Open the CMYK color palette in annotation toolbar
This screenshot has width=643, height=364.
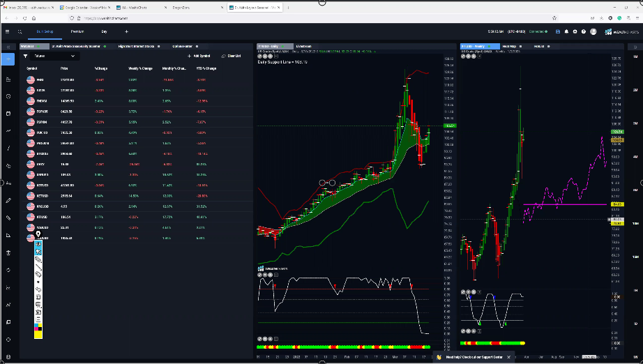[38, 327]
